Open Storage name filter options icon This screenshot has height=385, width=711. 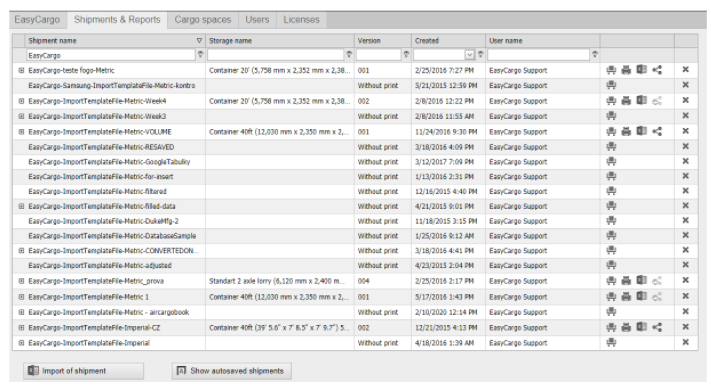(349, 54)
